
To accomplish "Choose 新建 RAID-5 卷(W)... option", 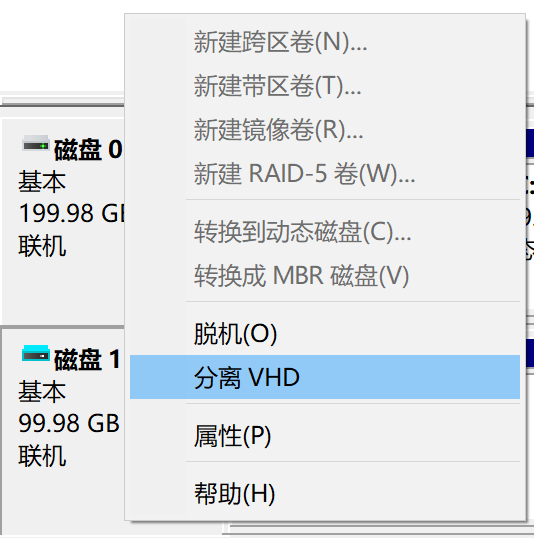I will click(x=325, y=173).
